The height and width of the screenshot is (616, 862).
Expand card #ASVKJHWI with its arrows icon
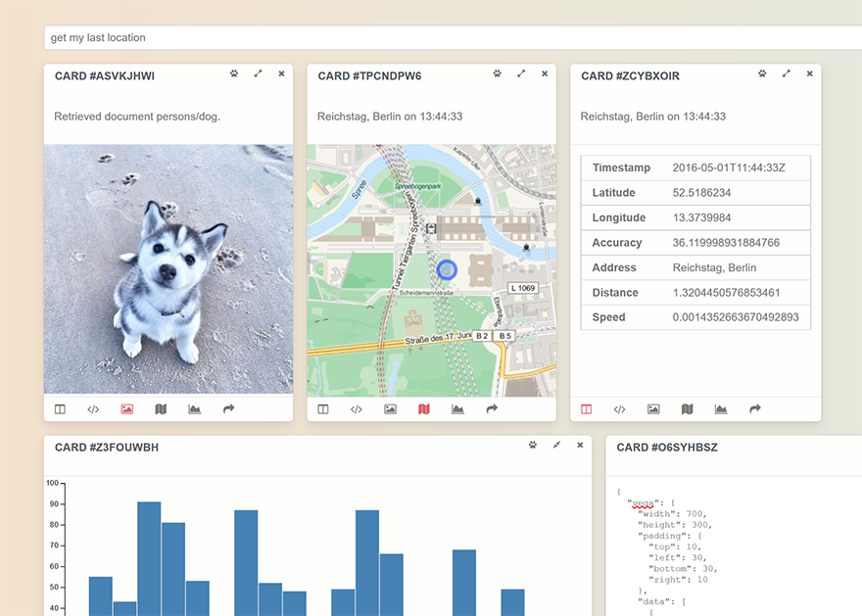258,73
